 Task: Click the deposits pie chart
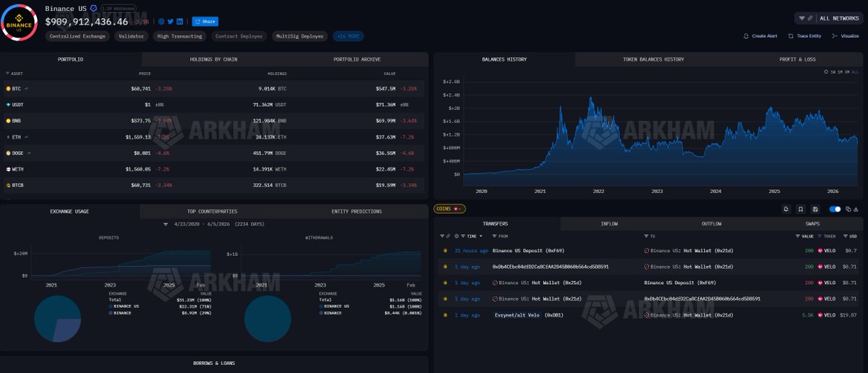tap(57, 319)
